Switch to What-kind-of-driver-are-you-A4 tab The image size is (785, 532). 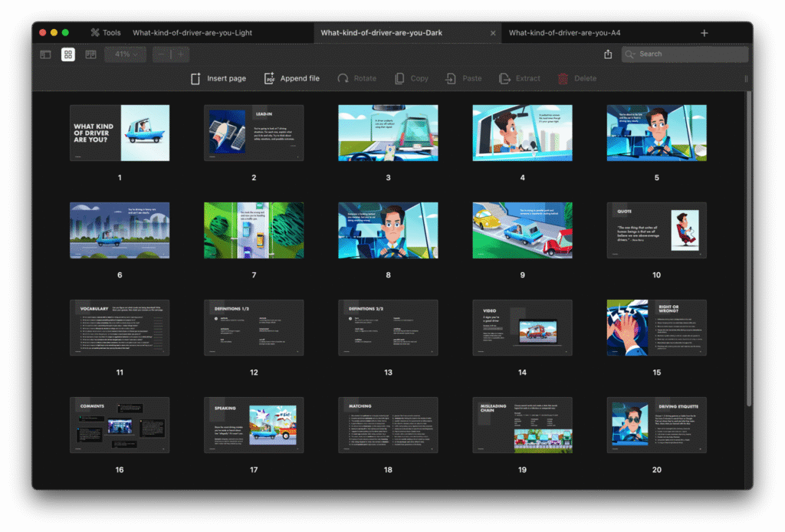pyautogui.click(x=564, y=33)
